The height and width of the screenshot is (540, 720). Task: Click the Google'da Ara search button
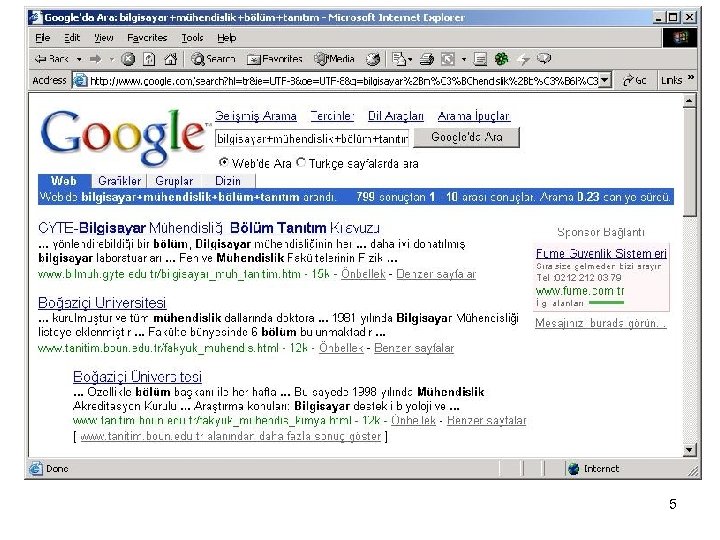point(467,137)
